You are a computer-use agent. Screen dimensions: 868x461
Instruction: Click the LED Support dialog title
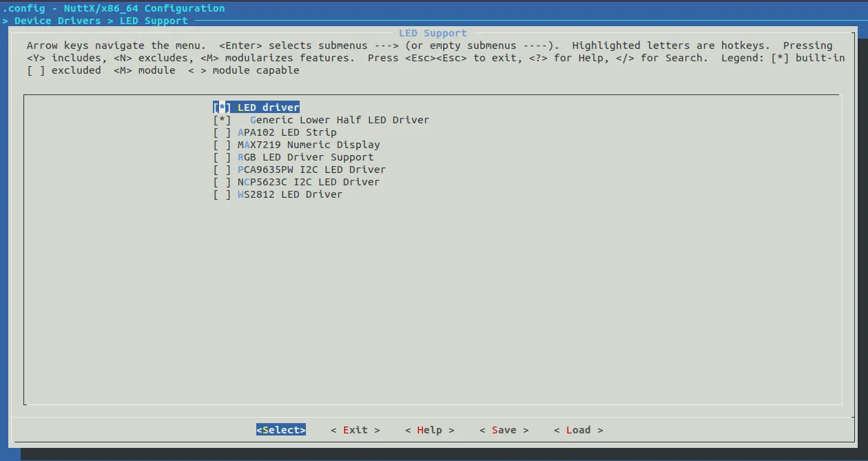click(433, 33)
